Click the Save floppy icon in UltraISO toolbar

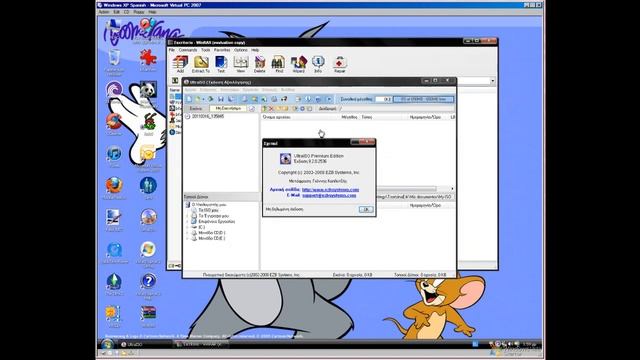tap(220, 99)
